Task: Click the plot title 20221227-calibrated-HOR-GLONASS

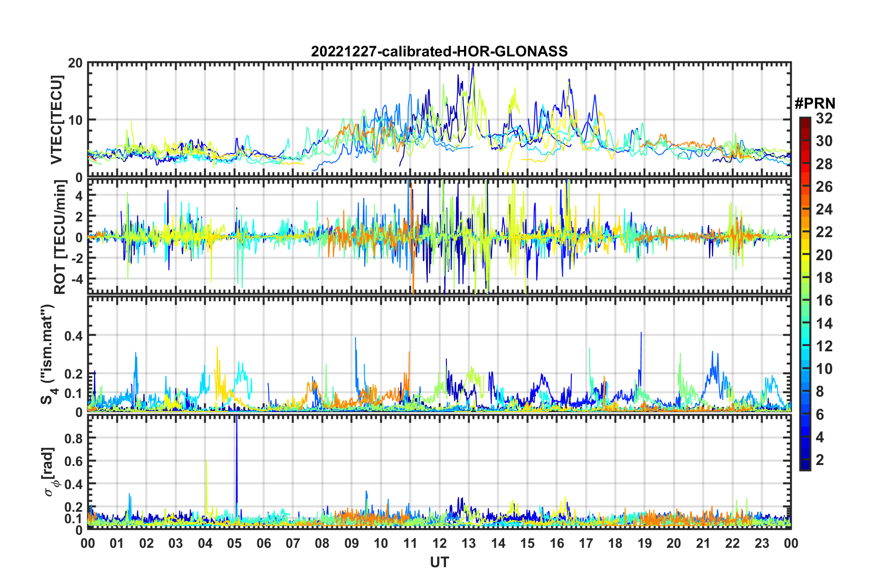Action: [439, 51]
